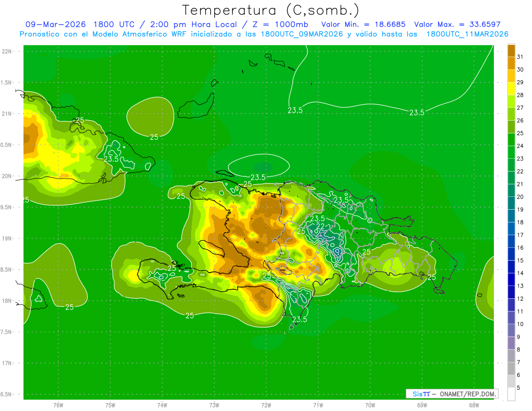Click the '68W' longitude axis label
This screenshot has height=411, width=532.
(x=474, y=405)
